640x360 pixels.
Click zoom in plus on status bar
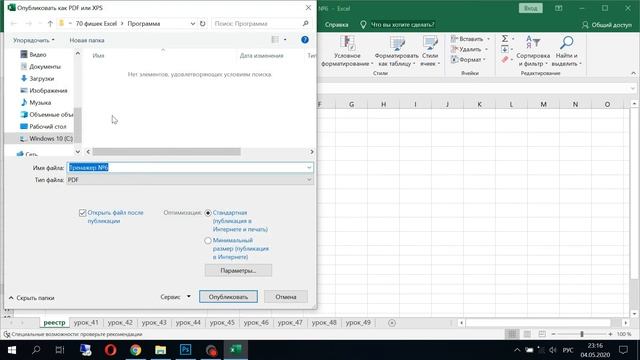(x=610, y=334)
